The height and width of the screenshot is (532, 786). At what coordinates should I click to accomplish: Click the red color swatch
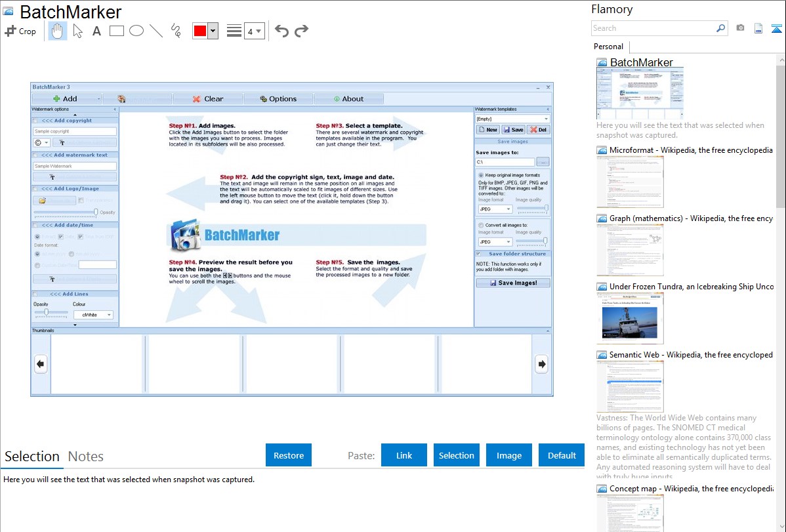pos(200,31)
